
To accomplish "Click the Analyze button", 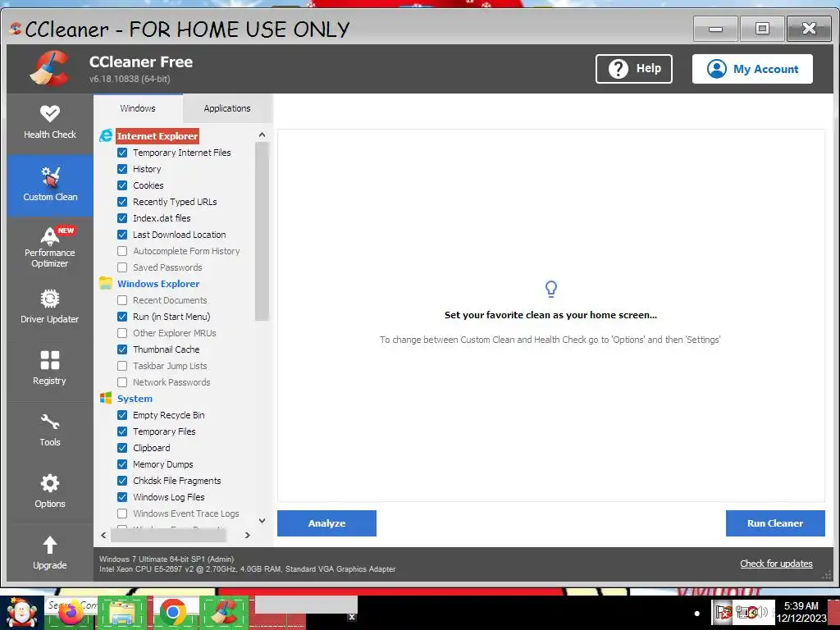I will (x=326, y=523).
